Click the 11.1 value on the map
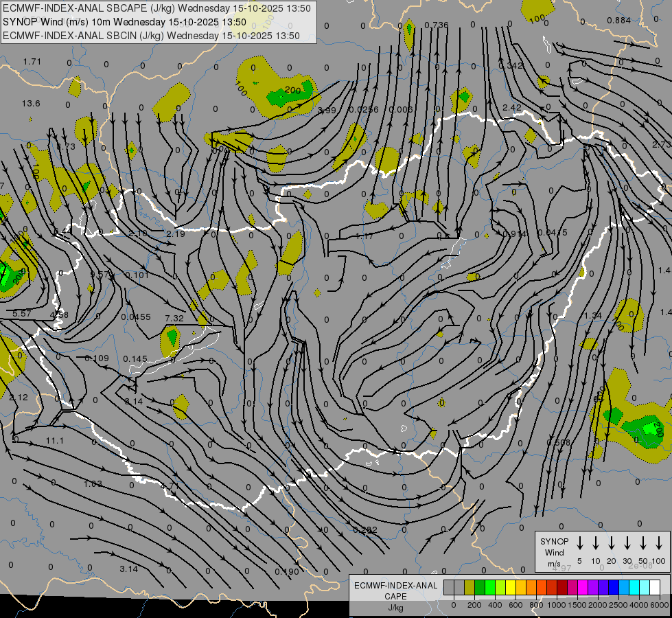 tap(55, 440)
